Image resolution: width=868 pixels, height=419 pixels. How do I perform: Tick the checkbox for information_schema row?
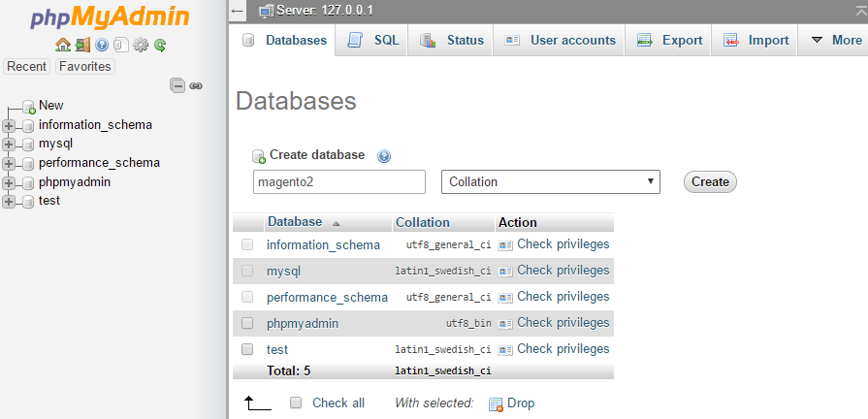click(247, 244)
